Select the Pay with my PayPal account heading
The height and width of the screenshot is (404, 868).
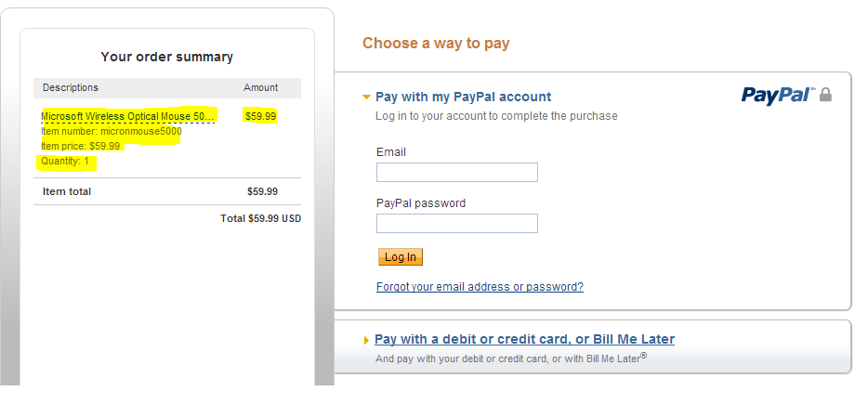click(463, 97)
